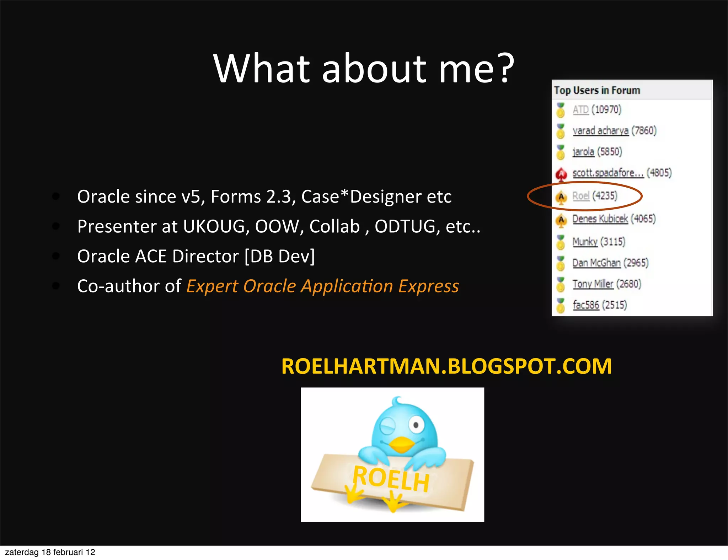Click the Twitter bird ROELH image
728x560 pixels.
tap(392, 454)
